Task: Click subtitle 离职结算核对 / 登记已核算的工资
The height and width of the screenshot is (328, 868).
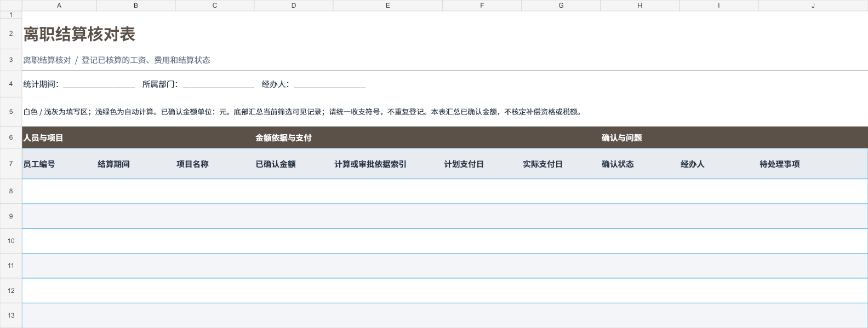Action: (117, 60)
